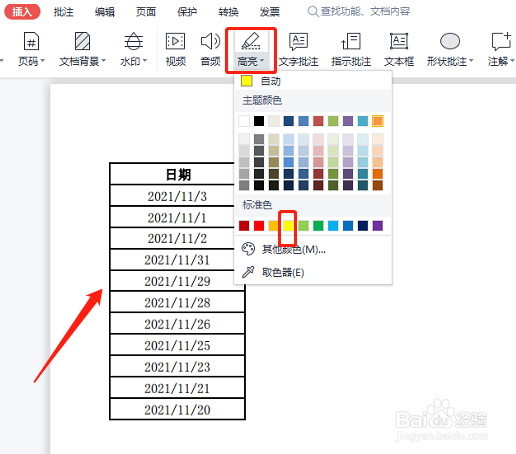Pick the dark blue theme color swatch

[289, 121]
